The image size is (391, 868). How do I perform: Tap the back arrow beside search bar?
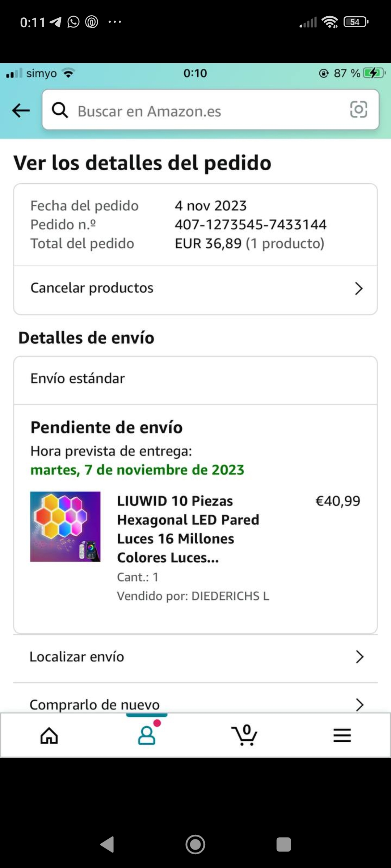21,110
